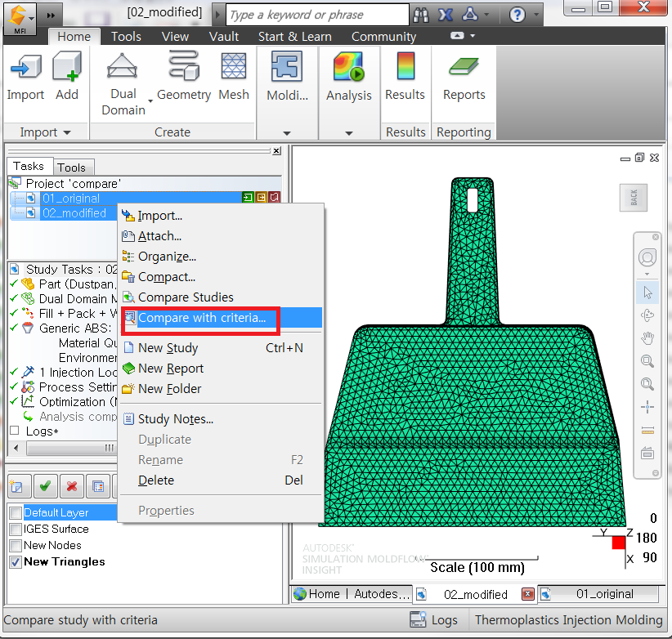Select the 01_original study in project
The height and width of the screenshot is (639, 672).
pos(70,199)
